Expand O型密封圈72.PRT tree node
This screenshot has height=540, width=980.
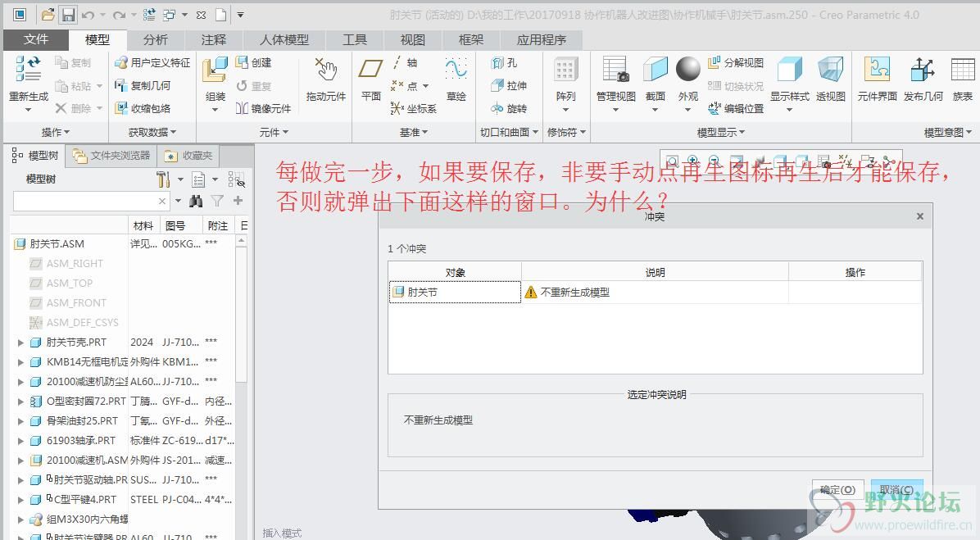pos(20,402)
